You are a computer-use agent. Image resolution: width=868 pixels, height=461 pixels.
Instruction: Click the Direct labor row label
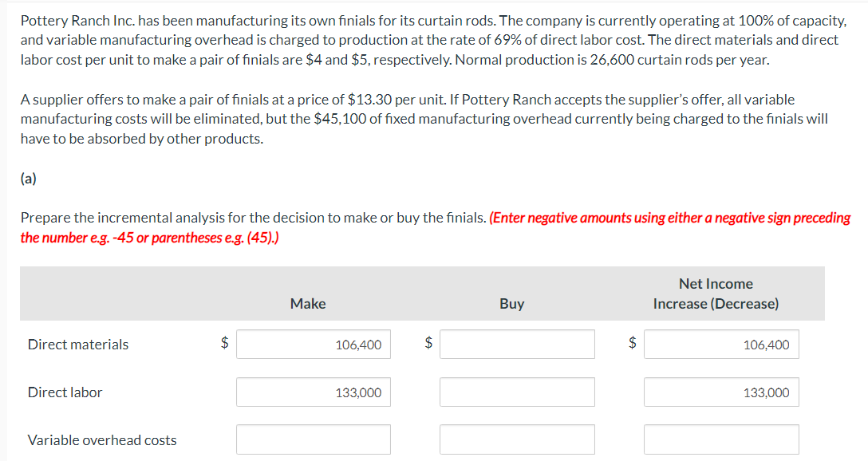tap(65, 392)
